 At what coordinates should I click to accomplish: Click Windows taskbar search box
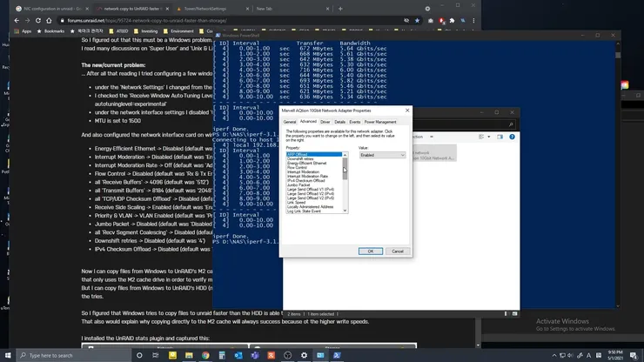coord(73,355)
